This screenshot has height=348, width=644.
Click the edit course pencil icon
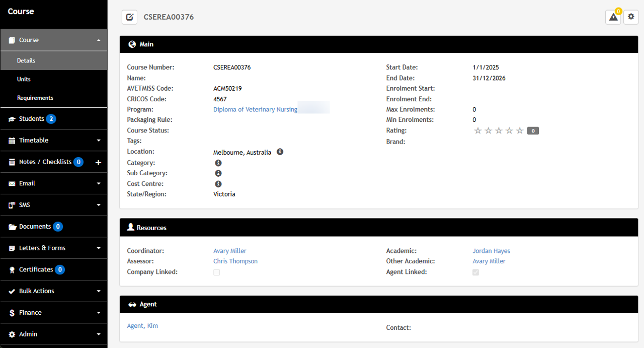(129, 17)
